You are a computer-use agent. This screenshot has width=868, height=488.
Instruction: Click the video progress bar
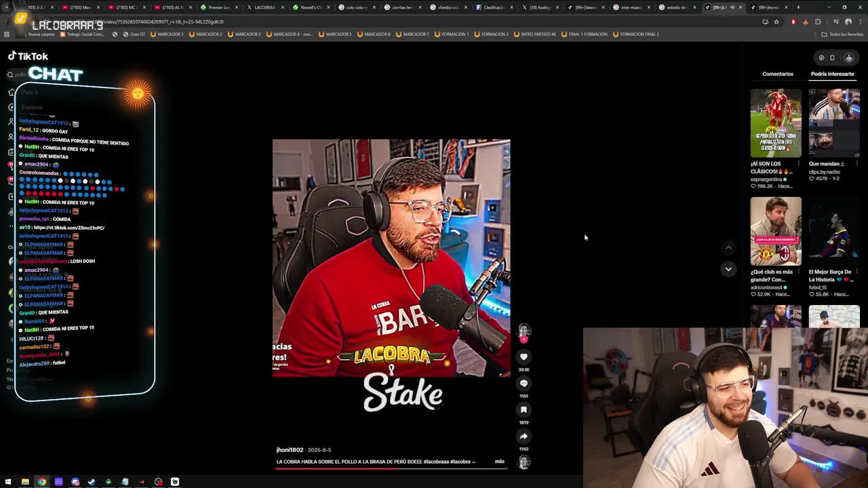coord(391,468)
